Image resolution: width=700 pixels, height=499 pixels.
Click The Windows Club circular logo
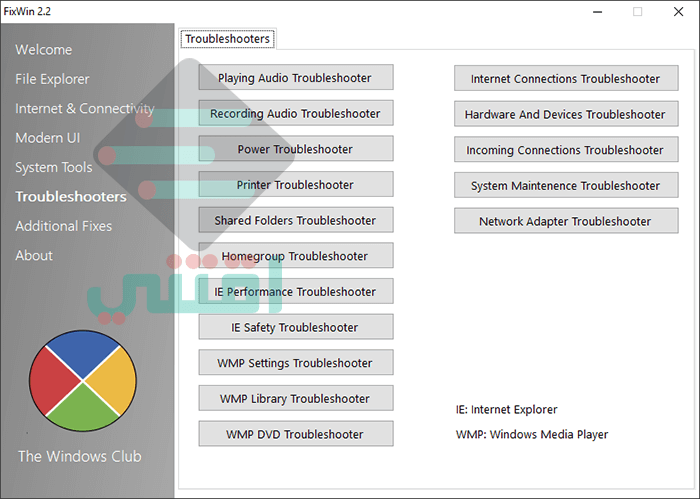83,381
